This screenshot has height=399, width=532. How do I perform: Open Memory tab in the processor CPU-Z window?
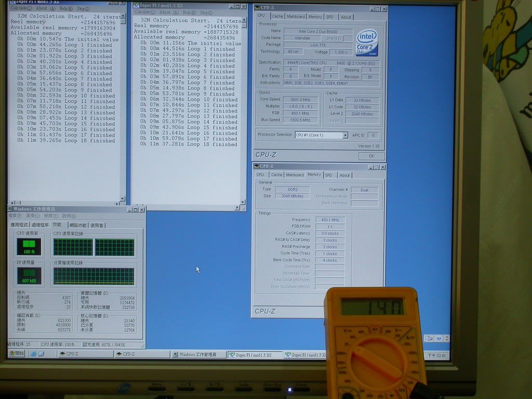(x=315, y=17)
